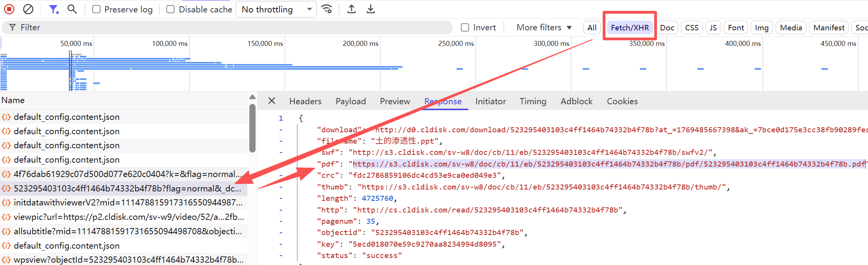Select the Fetch/XHR filter button
This screenshot has height=265, width=868.
tap(630, 28)
